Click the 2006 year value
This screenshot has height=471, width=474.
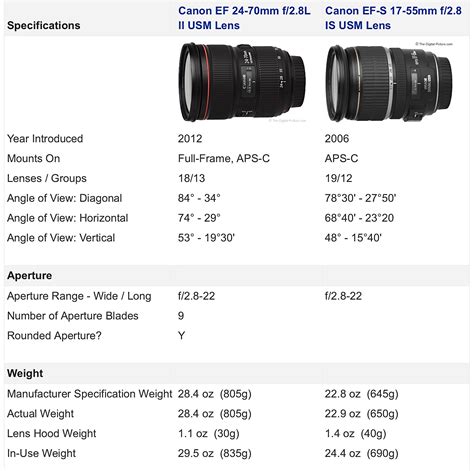(x=337, y=139)
